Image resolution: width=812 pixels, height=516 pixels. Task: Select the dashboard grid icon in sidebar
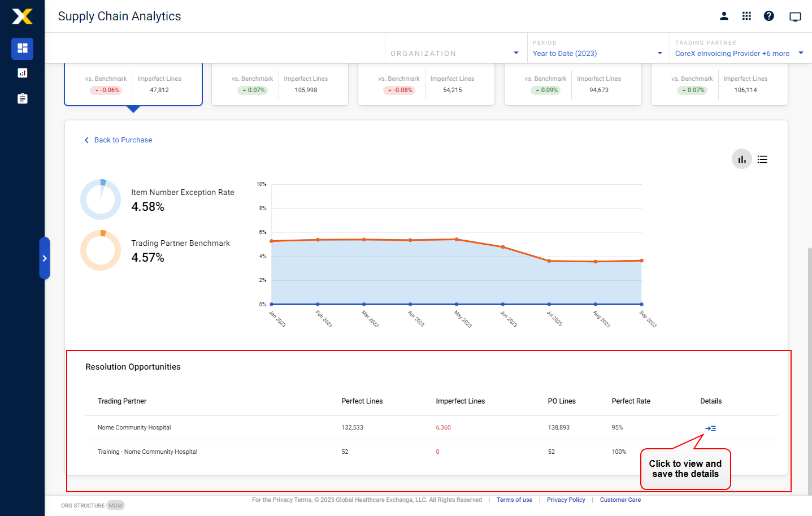tap(22, 49)
